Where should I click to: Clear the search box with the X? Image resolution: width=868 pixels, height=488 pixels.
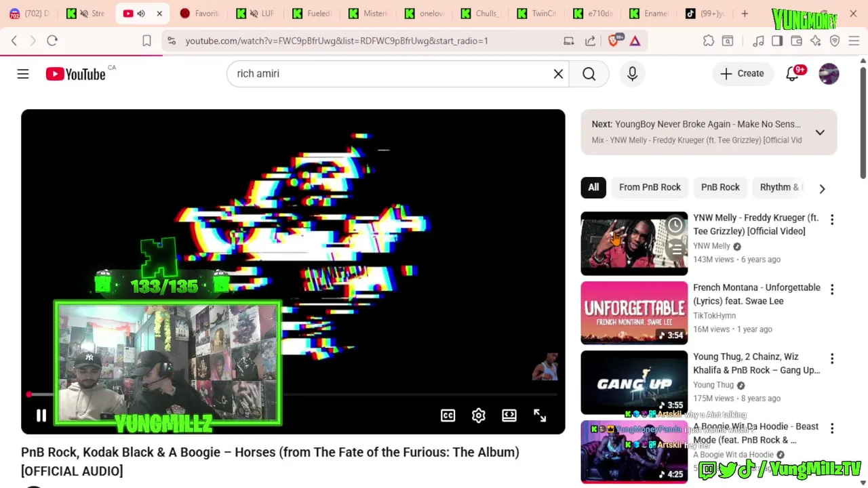point(558,74)
